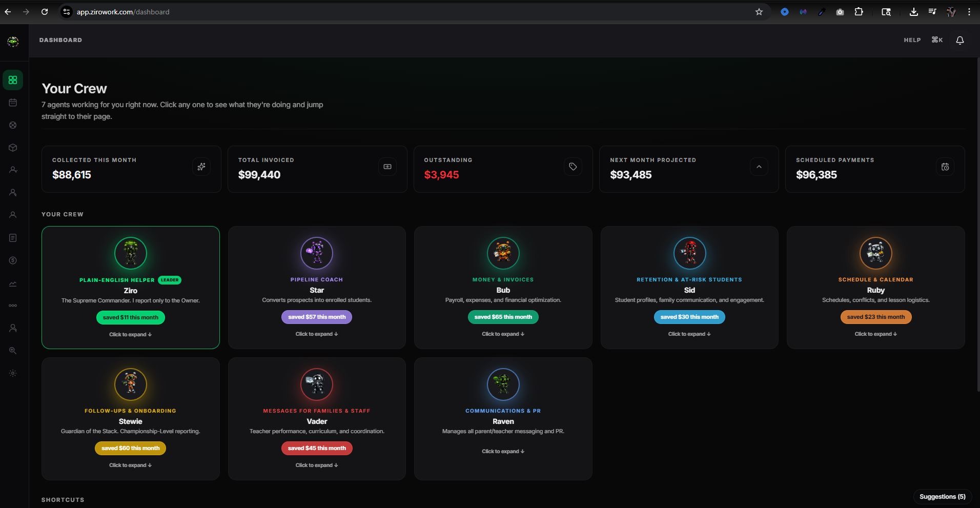Click the notification bell icon
This screenshot has height=508, width=980.
click(x=959, y=40)
